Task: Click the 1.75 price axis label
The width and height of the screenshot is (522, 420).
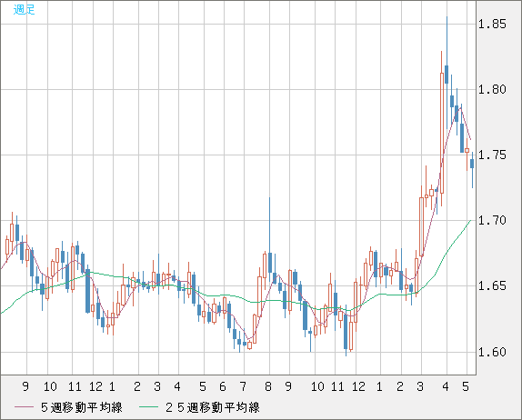Action: click(492, 155)
